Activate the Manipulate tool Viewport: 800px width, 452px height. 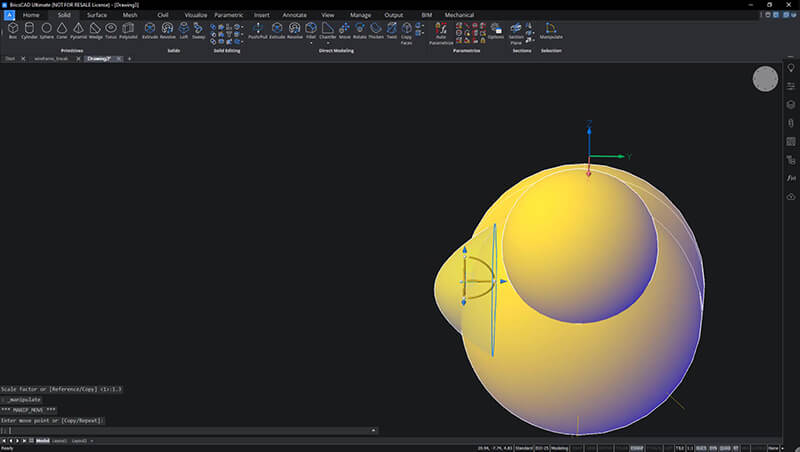pos(551,30)
